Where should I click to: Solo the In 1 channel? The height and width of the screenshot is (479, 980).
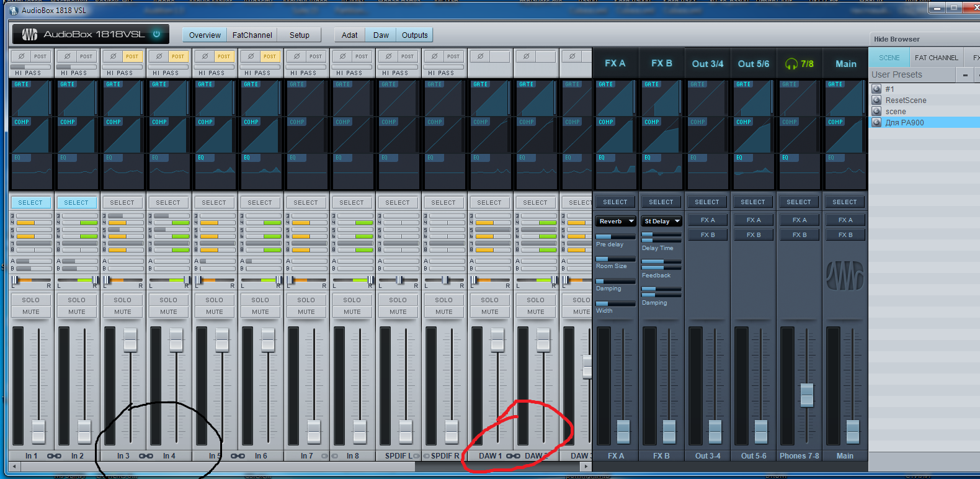coord(31,300)
